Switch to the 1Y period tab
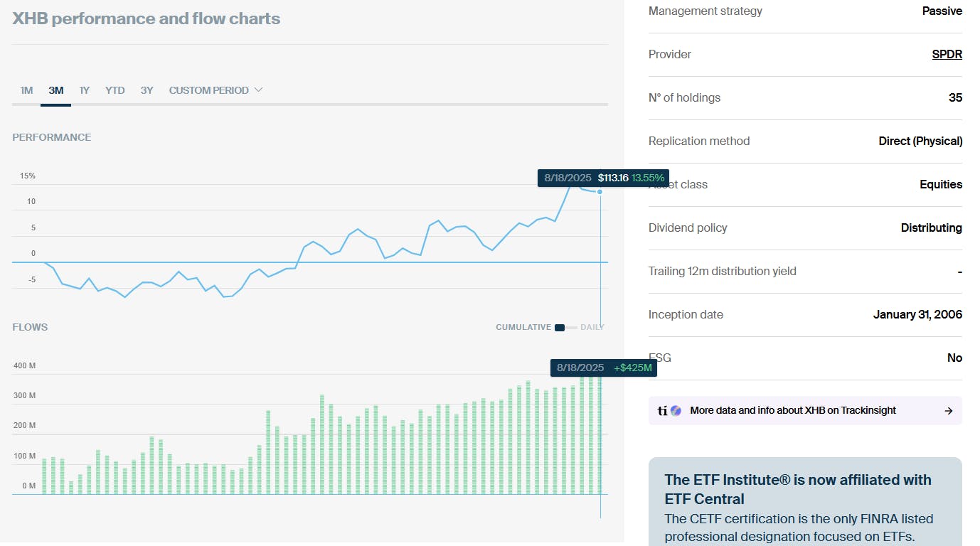The width and height of the screenshot is (980, 546). tap(85, 90)
